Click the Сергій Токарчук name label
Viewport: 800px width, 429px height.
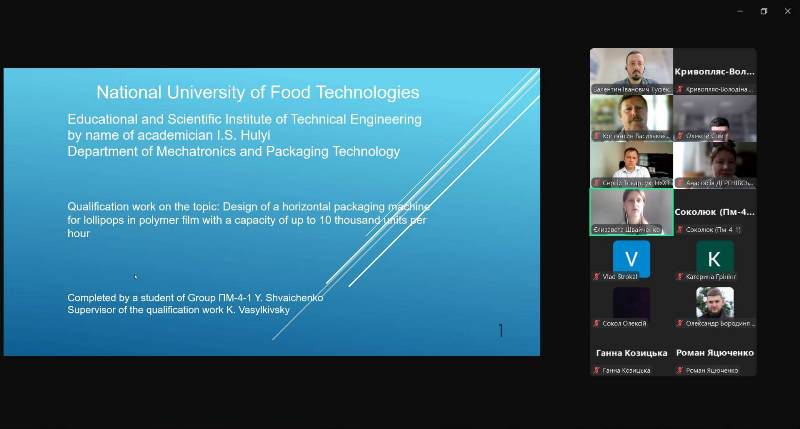click(636, 183)
